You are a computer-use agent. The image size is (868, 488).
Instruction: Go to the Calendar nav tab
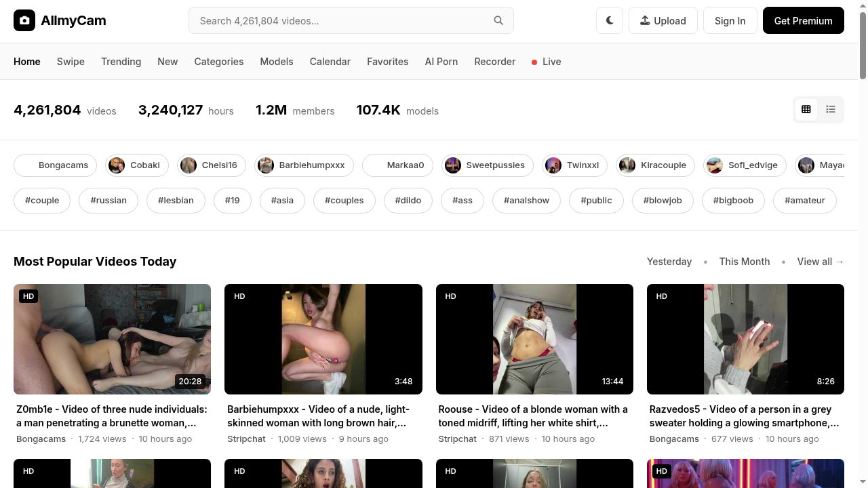tap(330, 62)
